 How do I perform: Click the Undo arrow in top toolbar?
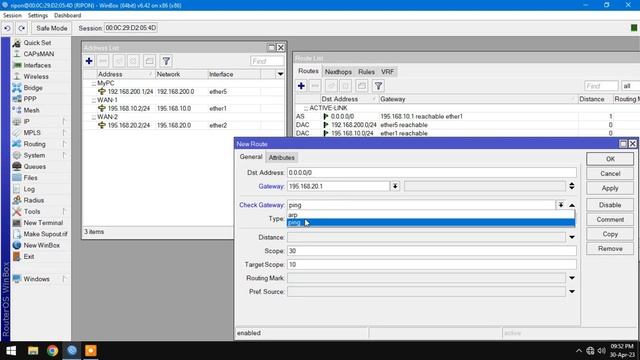click(x=7, y=28)
